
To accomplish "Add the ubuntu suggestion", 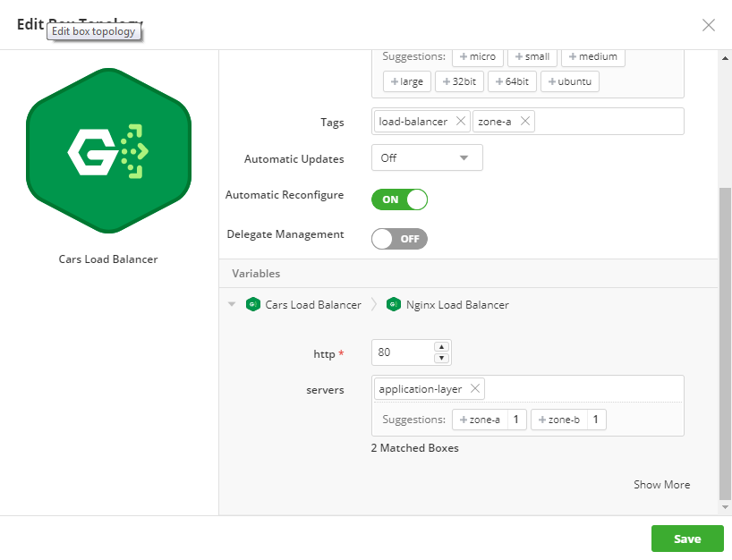I will 569,81.
